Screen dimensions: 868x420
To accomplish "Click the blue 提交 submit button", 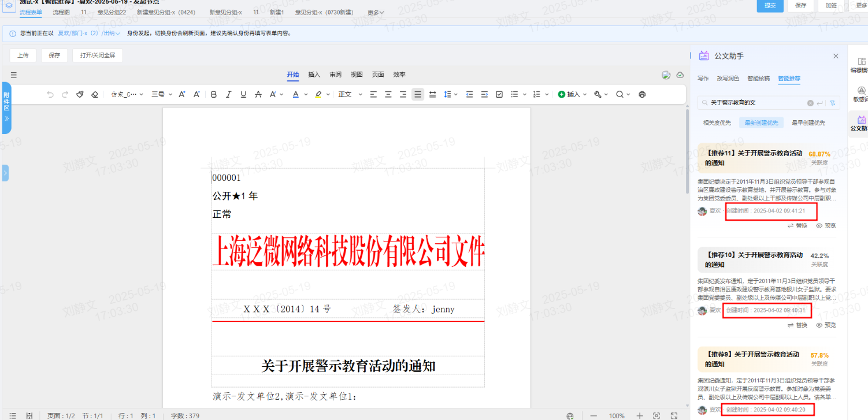I will click(x=770, y=5).
